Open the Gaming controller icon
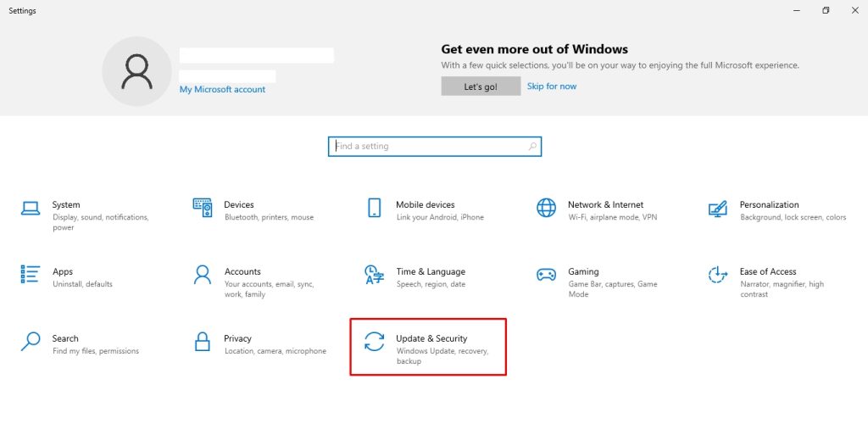Image resolution: width=868 pixels, height=446 pixels. pyautogui.click(x=547, y=275)
